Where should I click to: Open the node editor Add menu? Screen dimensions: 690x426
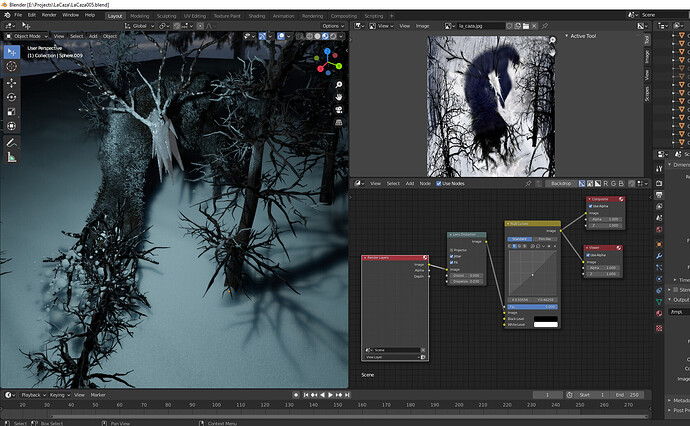(410, 184)
